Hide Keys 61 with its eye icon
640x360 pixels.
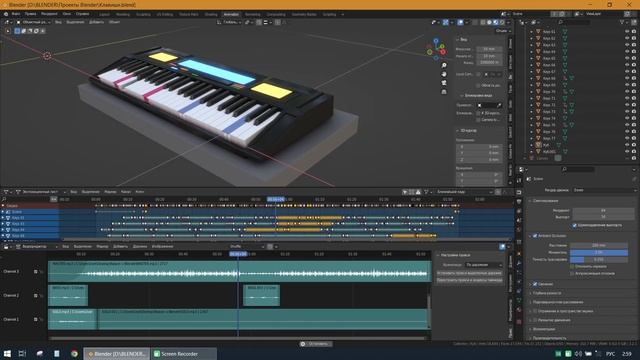tap(627, 31)
